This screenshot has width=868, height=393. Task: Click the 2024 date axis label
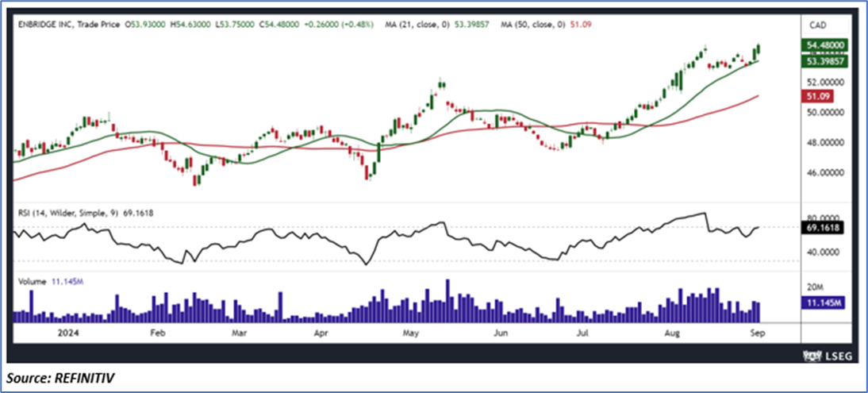tap(70, 333)
